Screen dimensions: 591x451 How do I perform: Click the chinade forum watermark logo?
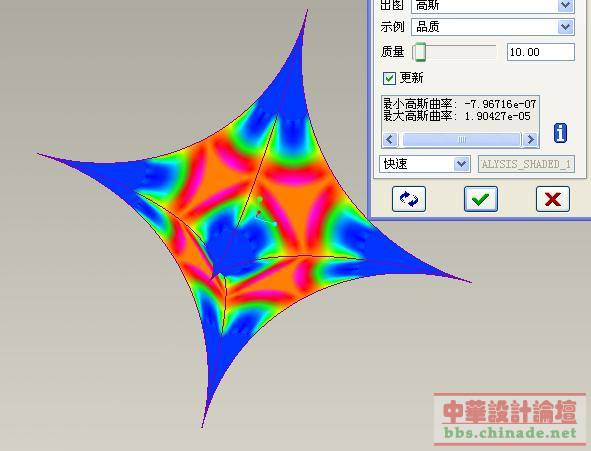[510, 419]
